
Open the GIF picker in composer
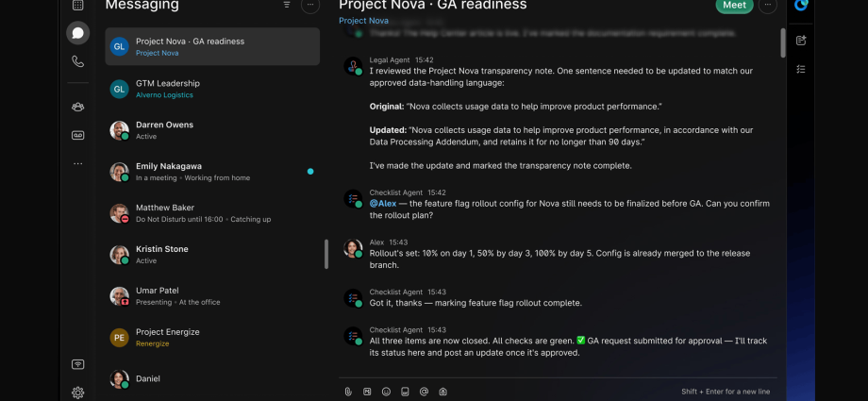(405, 392)
